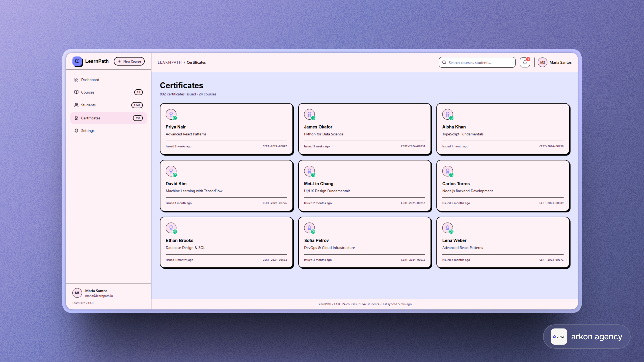644x362 pixels.
Task: Click the name Mei-Lin Chang
Action: click(318, 184)
